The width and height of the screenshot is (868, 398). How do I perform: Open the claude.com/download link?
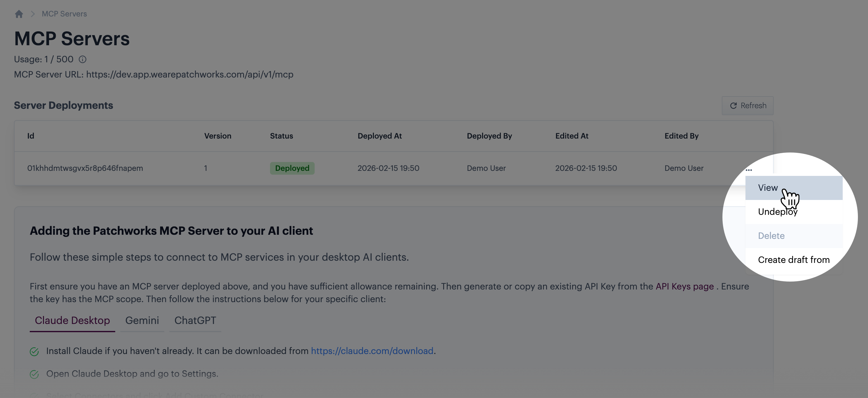372,351
